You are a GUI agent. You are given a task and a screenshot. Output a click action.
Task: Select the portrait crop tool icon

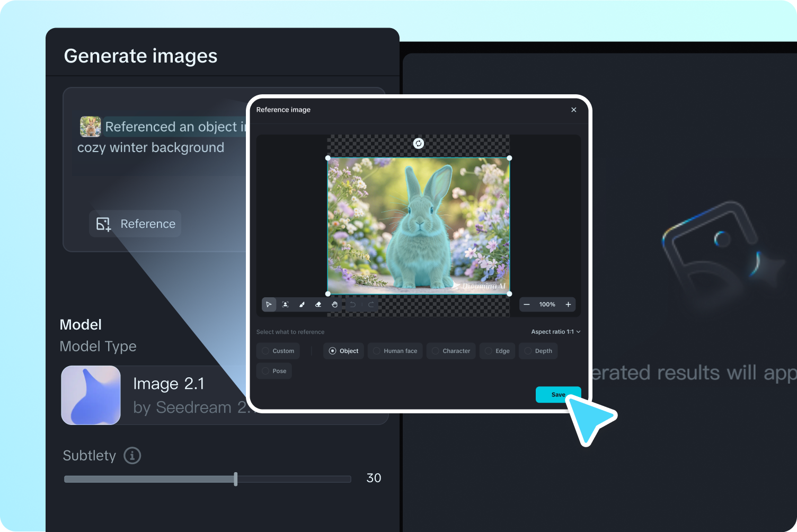(286, 304)
